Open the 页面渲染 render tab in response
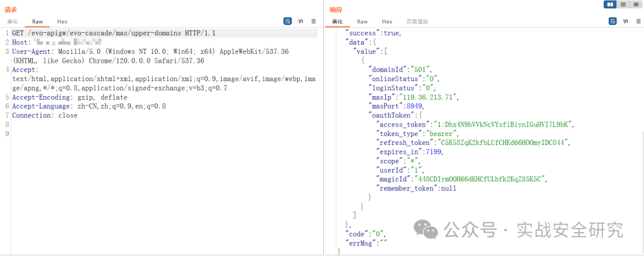This screenshot has height=256, width=644. [417, 21]
